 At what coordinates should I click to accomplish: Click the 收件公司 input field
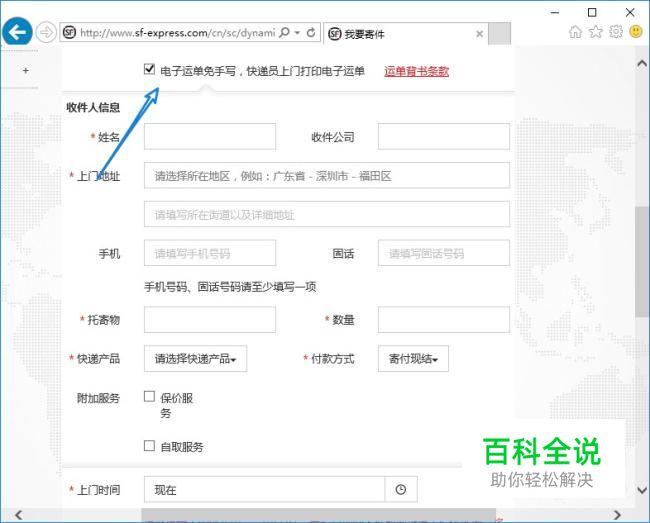click(444, 136)
